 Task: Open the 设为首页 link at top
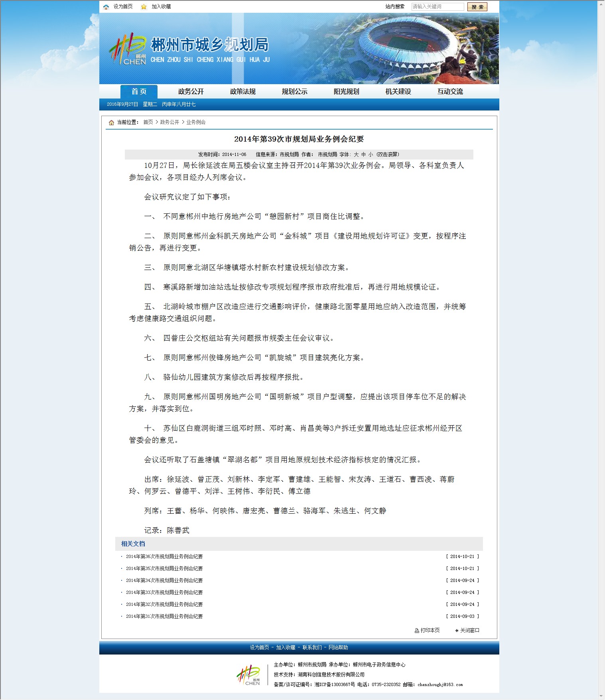coord(123,7)
